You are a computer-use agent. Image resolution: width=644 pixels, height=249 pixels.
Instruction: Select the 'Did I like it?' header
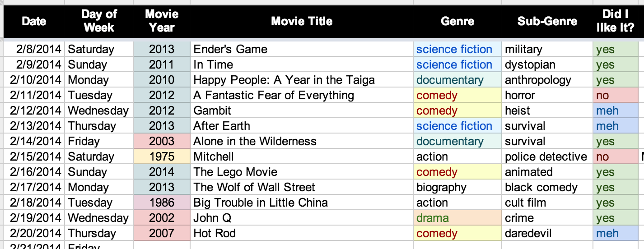(615, 21)
